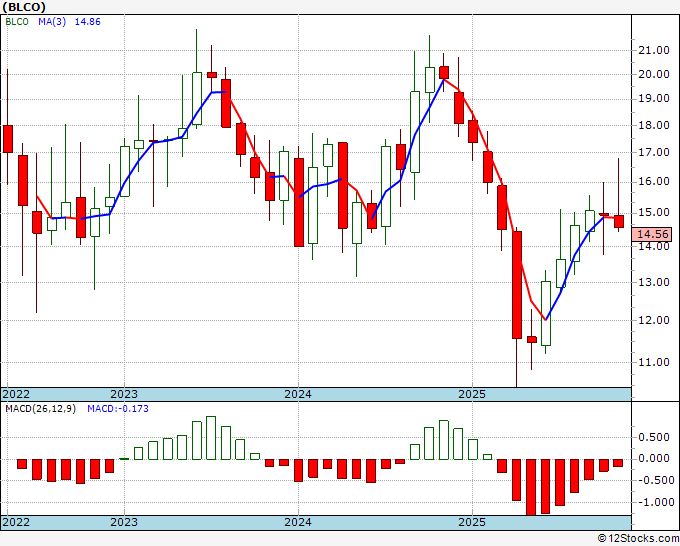This screenshot has width=680, height=546.
Task: Click the 12Stocks.com copyright link
Action: [638, 539]
